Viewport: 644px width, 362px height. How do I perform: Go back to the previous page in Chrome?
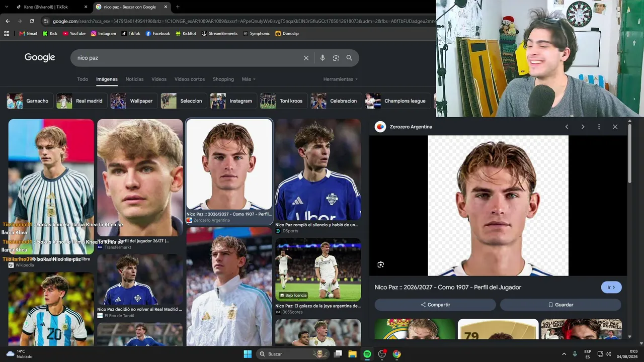[8, 21]
